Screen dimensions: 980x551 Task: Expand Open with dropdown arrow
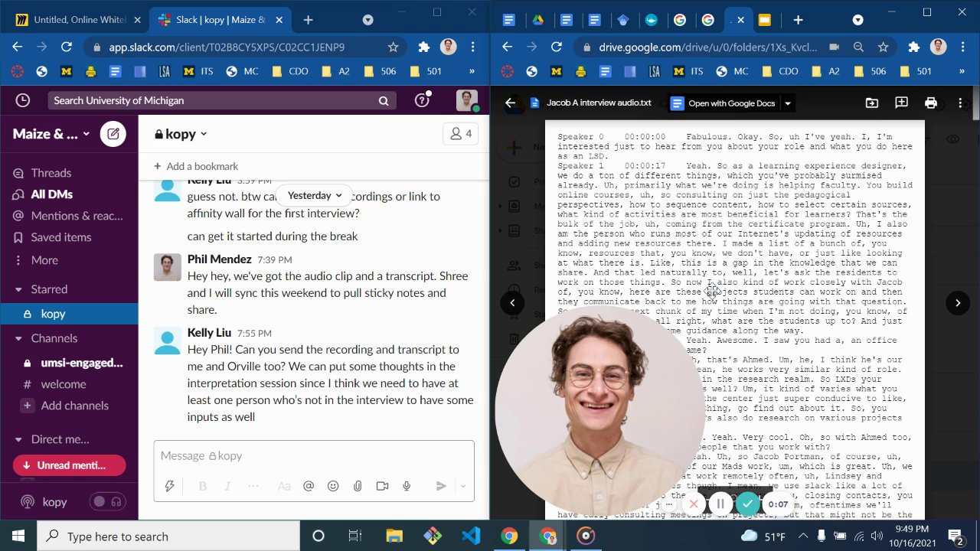point(787,103)
